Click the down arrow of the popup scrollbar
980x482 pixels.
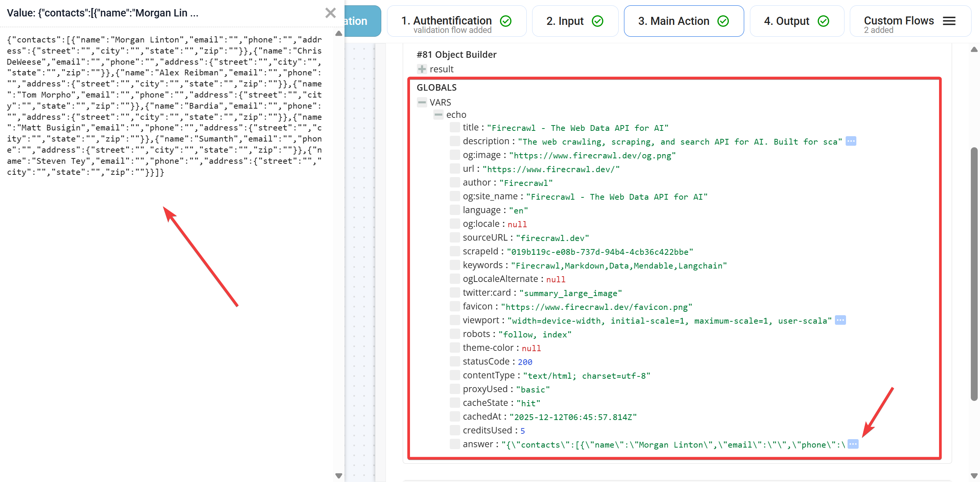pyautogui.click(x=338, y=475)
